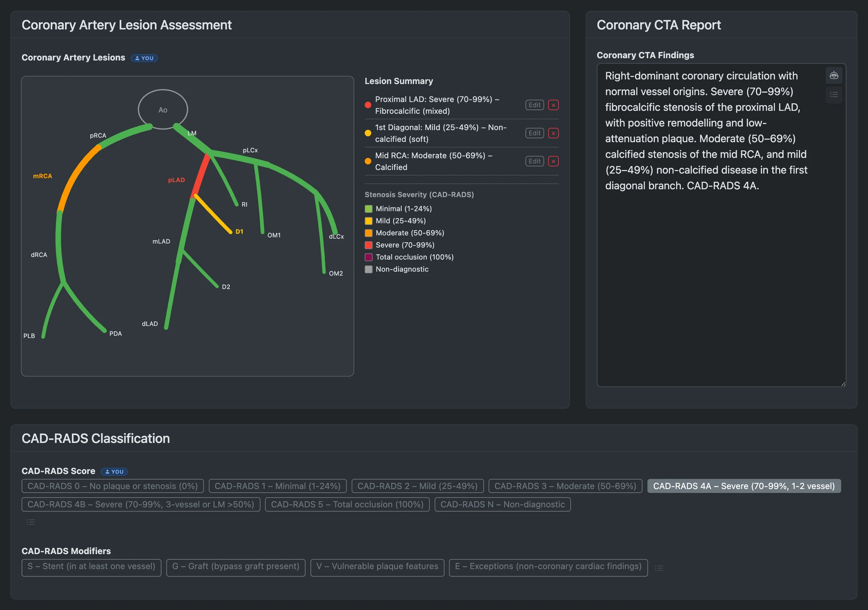868x610 pixels.
Task: Click the yellow D1 branch on diagram
Action: pos(213,214)
